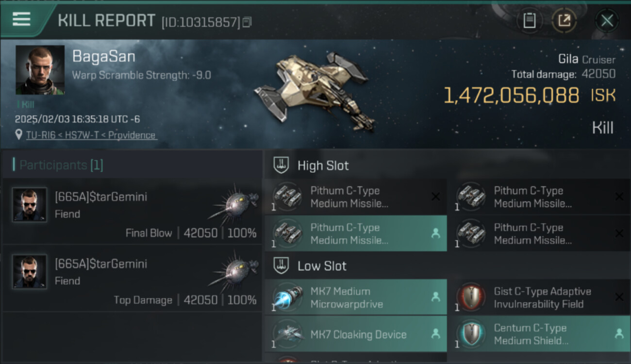Copy the kill report ID
The width and height of the screenshot is (631, 364).
pyautogui.click(x=247, y=22)
